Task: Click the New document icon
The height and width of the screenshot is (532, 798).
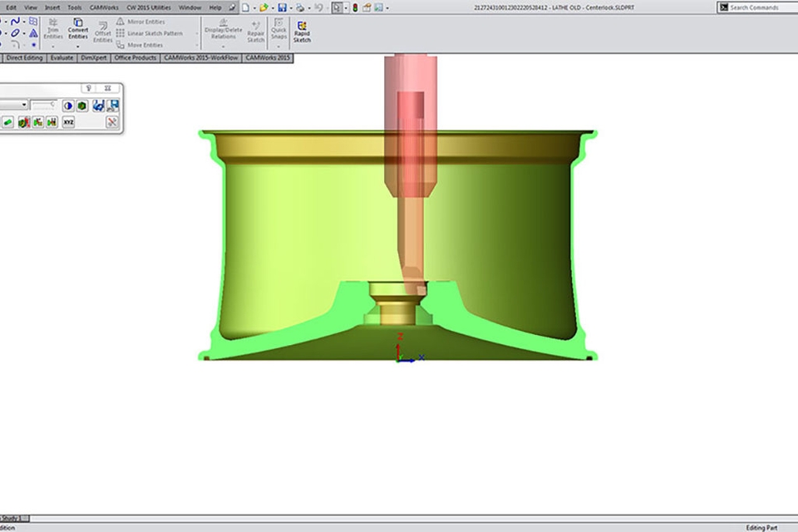Action: [x=245, y=7]
